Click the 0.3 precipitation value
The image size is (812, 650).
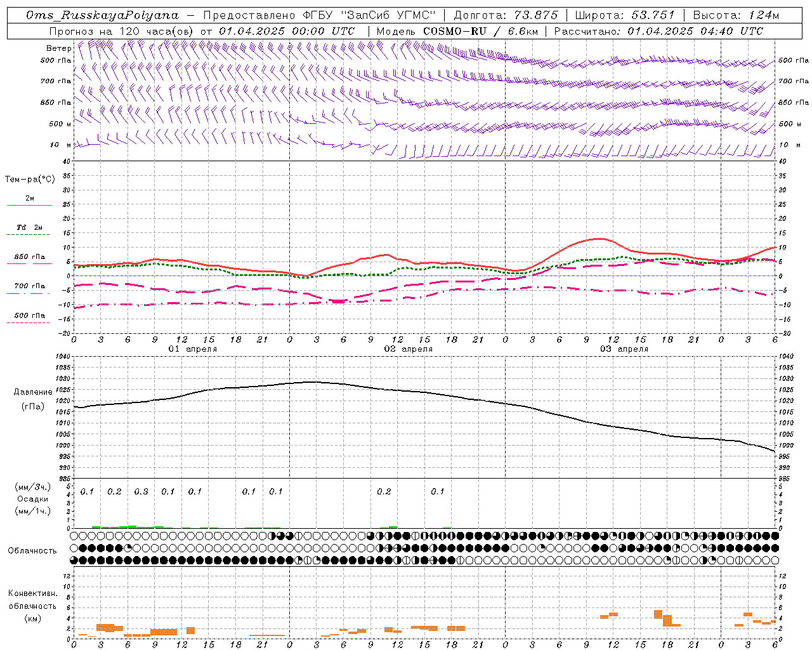(x=141, y=492)
